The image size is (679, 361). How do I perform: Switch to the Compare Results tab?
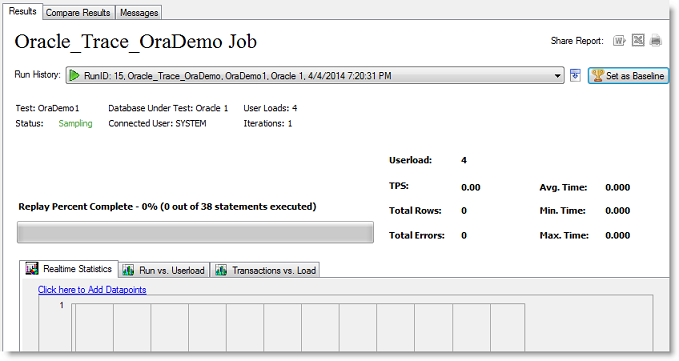click(78, 13)
